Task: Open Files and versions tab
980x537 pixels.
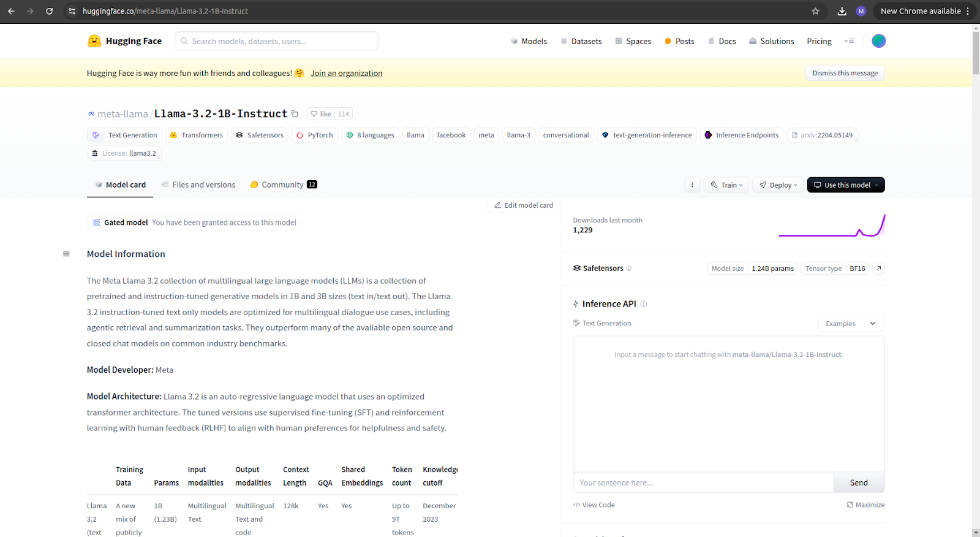Action: tap(198, 185)
